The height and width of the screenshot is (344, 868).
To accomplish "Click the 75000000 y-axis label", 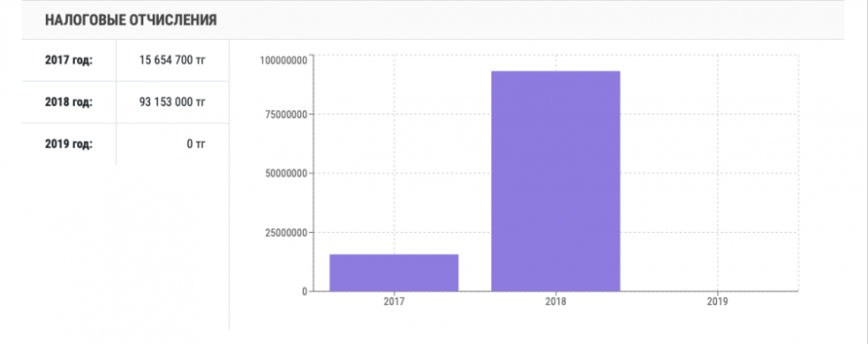I will tap(286, 115).
